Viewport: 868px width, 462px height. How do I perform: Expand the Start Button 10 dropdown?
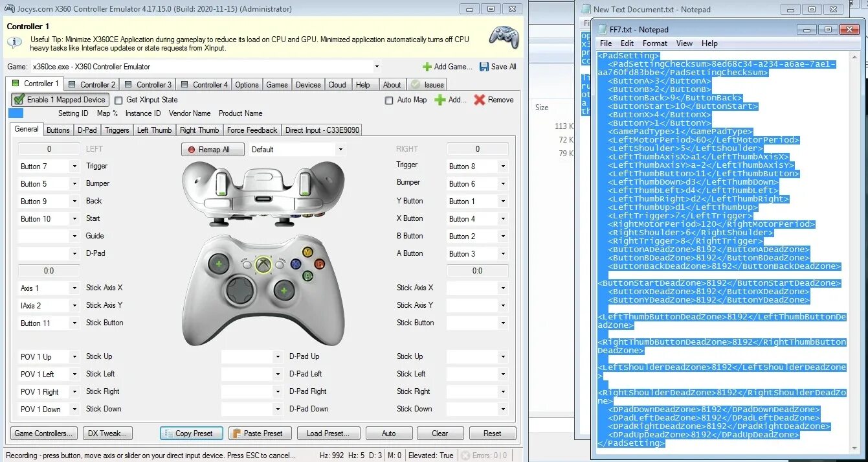pyautogui.click(x=74, y=219)
